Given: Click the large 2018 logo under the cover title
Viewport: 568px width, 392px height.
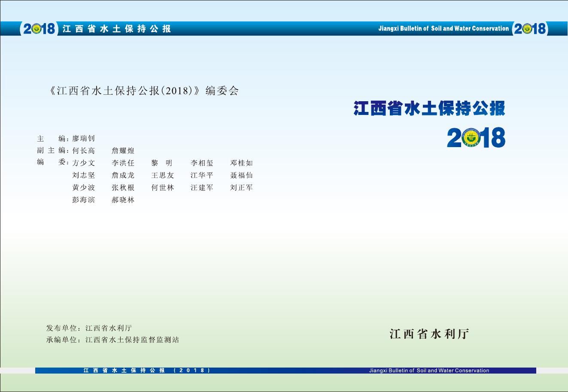Looking at the screenshot, I should click(x=476, y=138).
